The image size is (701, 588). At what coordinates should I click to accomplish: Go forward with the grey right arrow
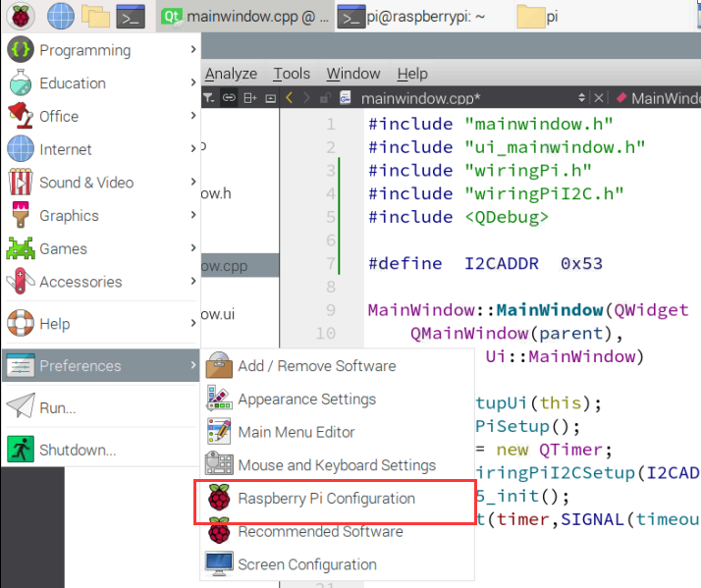click(x=306, y=97)
